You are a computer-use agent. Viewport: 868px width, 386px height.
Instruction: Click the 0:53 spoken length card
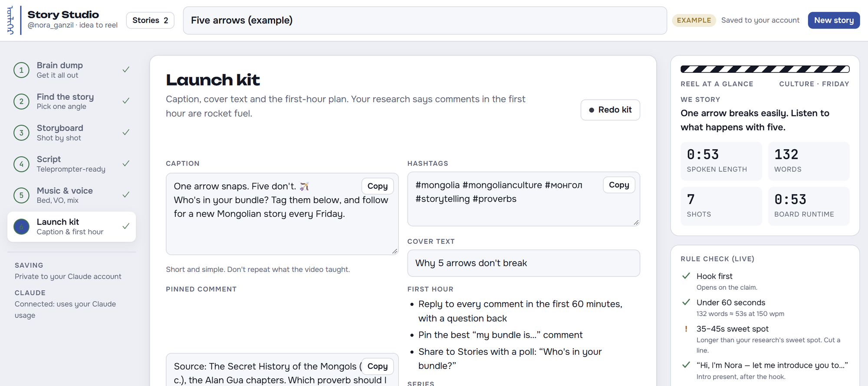tap(721, 161)
